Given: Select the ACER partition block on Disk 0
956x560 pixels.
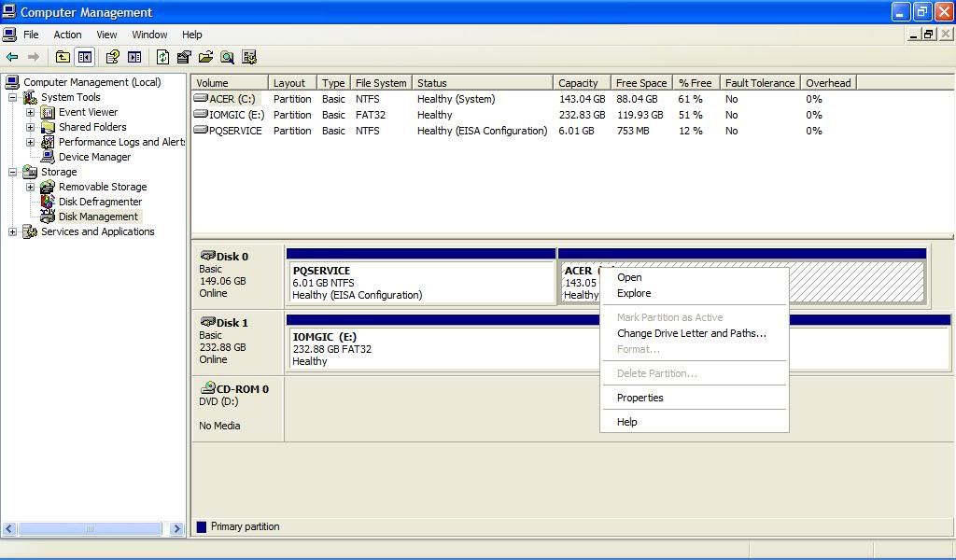Looking at the screenshot, I should [742, 276].
